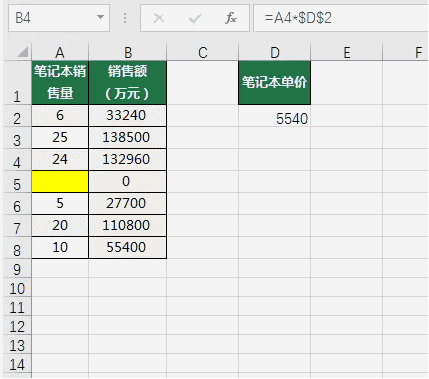
Task: Select row 10 header
Action: click(x=17, y=288)
